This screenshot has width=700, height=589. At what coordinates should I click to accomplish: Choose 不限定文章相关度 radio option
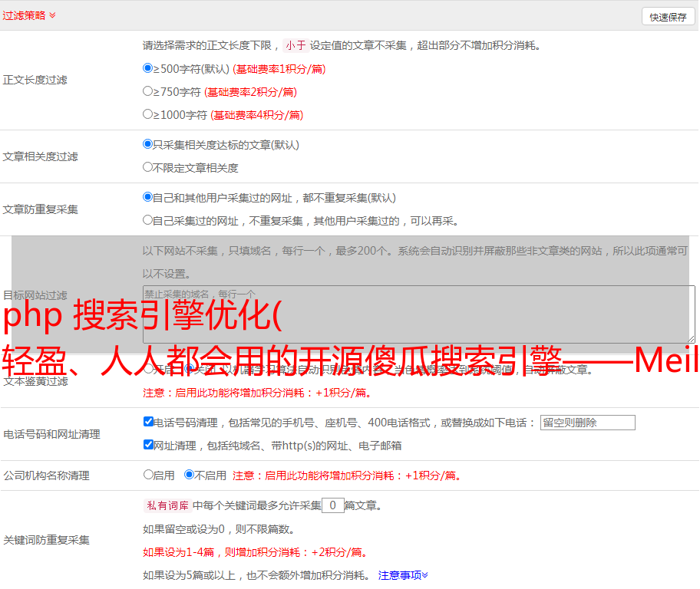148,167
